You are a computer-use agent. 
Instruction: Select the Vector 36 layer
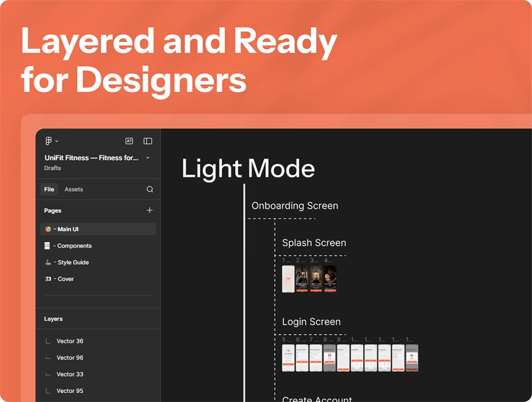(70, 341)
